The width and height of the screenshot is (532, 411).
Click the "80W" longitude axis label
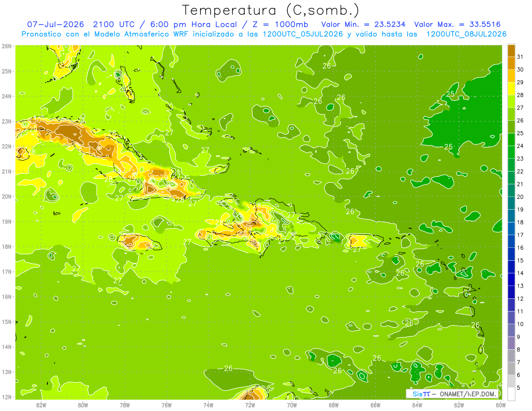coord(83,405)
